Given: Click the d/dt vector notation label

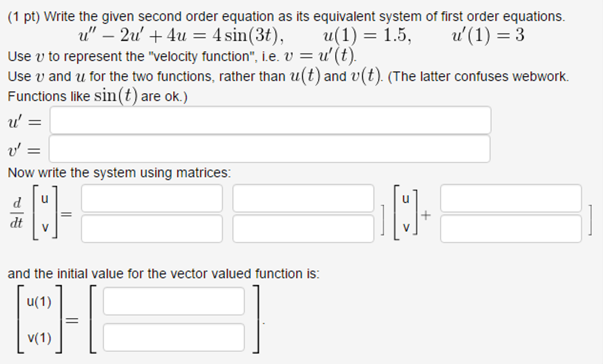Looking at the screenshot, I should pos(18,213).
